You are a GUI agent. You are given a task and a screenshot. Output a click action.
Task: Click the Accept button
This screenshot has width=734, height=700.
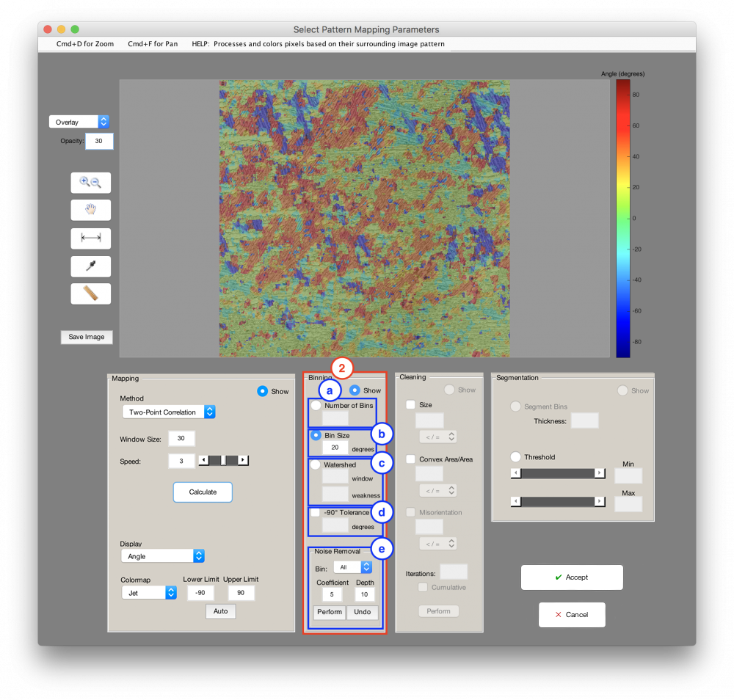click(572, 577)
